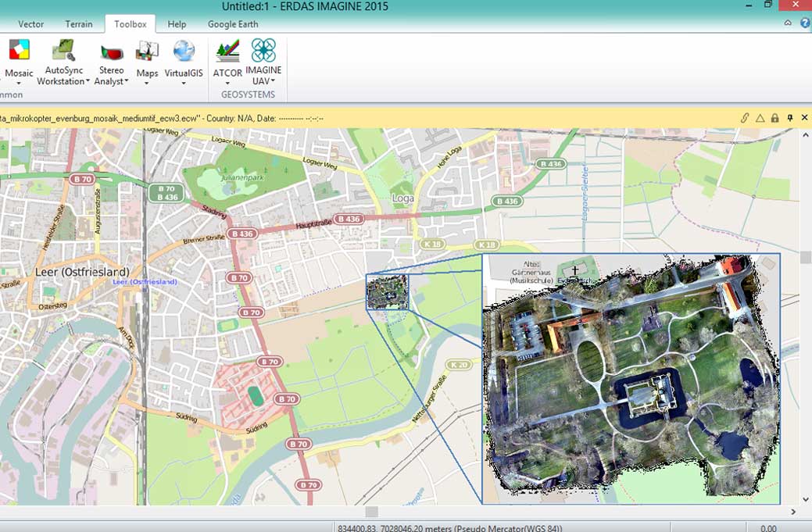The image size is (812, 532).
Task: Expand the Maps dropdown arrow
Action: tap(147, 84)
